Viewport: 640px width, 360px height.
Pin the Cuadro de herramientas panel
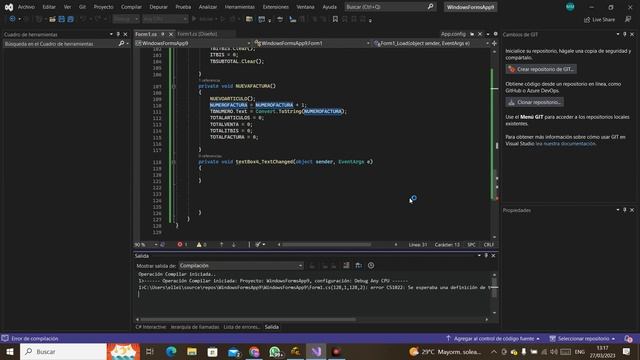click(118, 34)
